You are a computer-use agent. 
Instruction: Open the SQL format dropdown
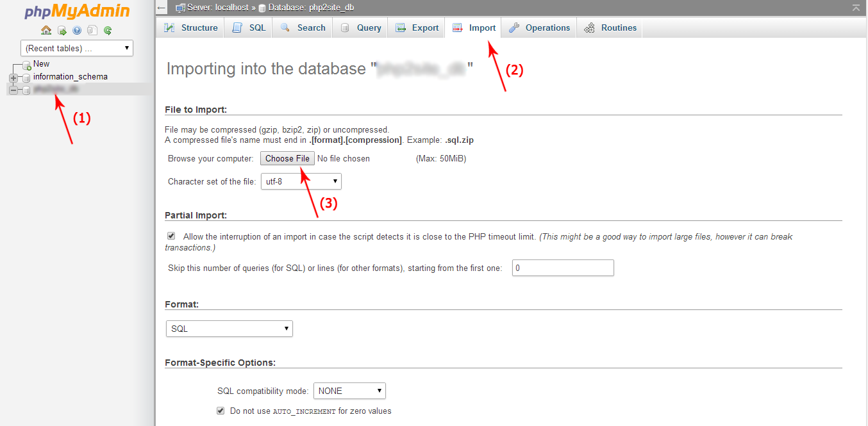[229, 329]
